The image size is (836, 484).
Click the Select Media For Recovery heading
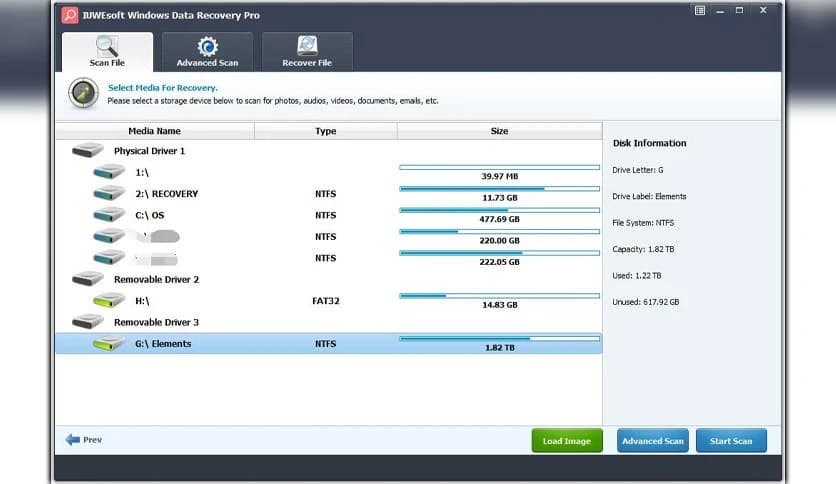tap(163, 87)
